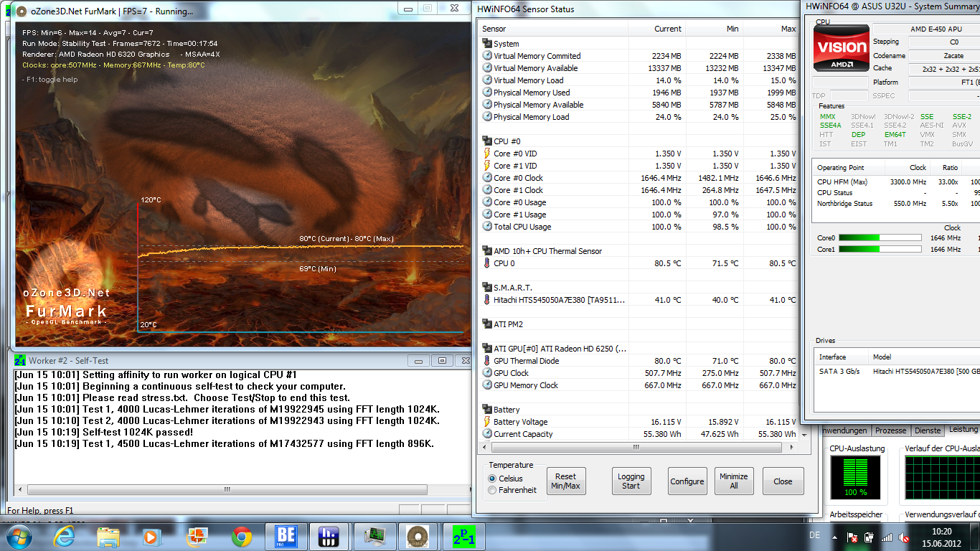Click the Logging Start button

pyautogui.click(x=631, y=481)
